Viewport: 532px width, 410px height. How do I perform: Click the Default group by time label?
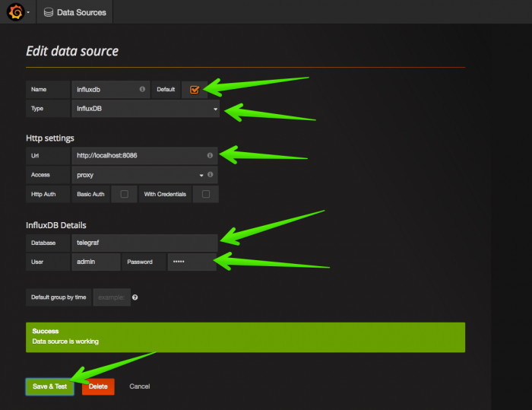(59, 297)
